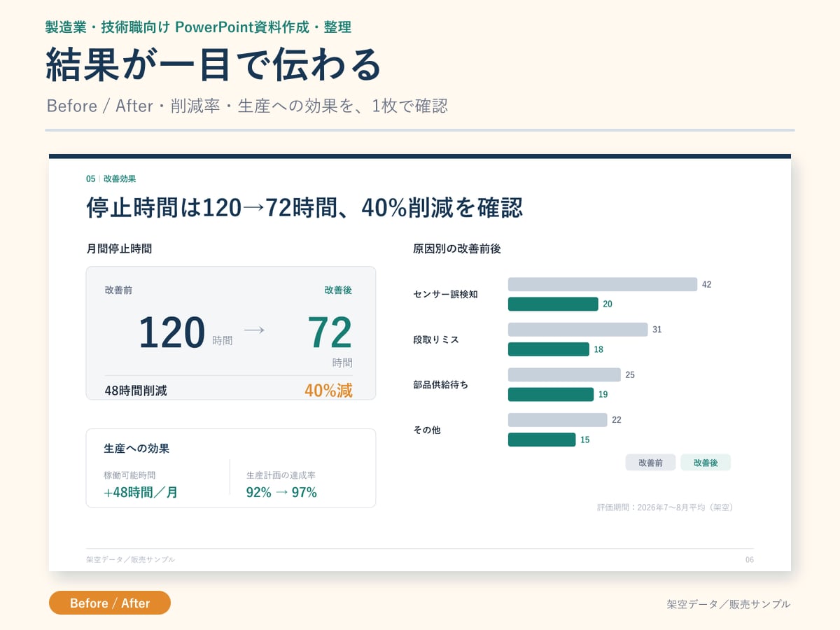Click the section label 05 改善効果
The height and width of the screenshot is (630, 840).
point(111,178)
